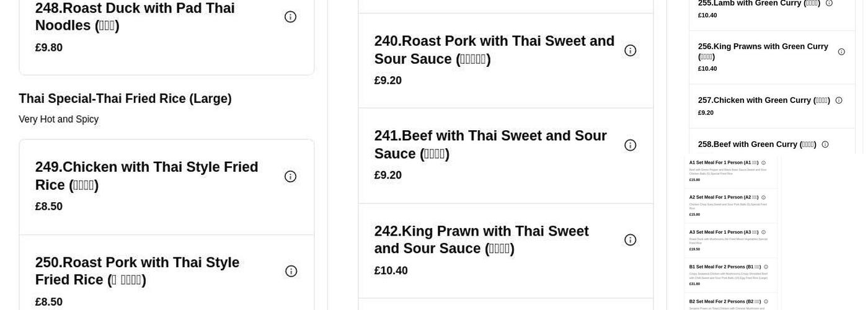Show info for 249 Chicken Thai Fried Rice
Viewport: 868px width, 310px height.
point(290,177)
